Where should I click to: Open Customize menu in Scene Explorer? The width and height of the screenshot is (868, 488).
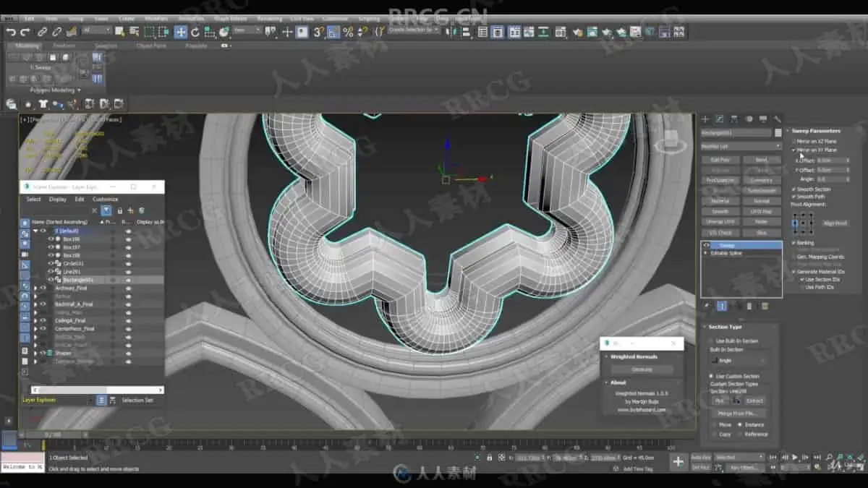pyautogui.click(x=105, y=200)
